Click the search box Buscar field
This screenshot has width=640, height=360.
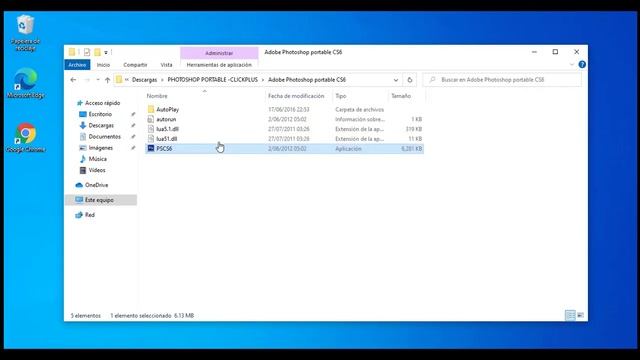tap(502, 80)
